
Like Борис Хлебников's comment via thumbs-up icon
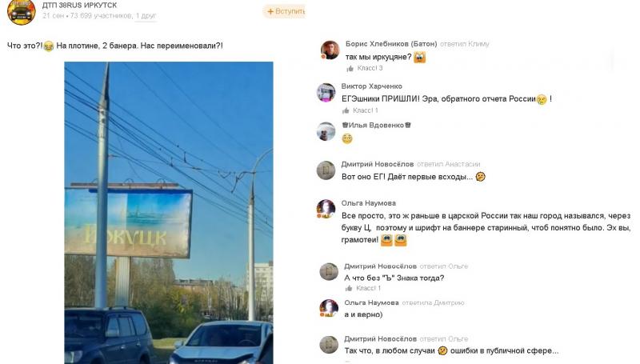pos(350,69)
